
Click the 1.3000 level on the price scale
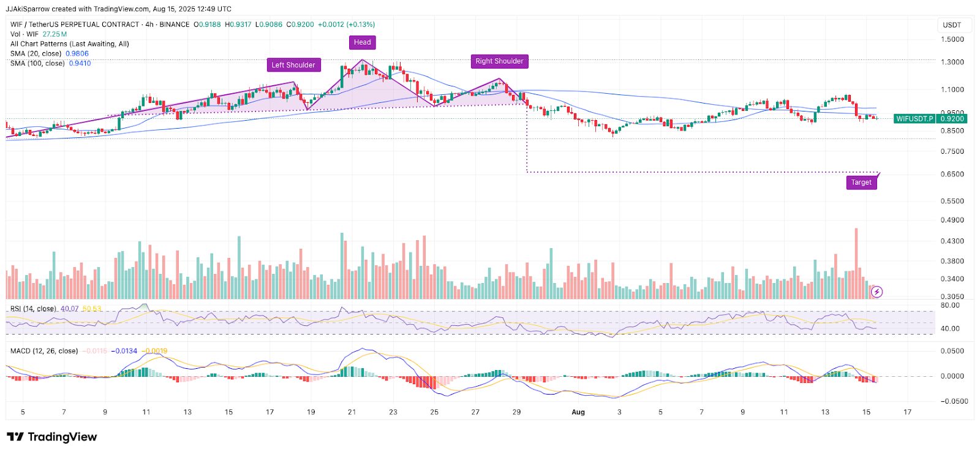tap(952, 62)
